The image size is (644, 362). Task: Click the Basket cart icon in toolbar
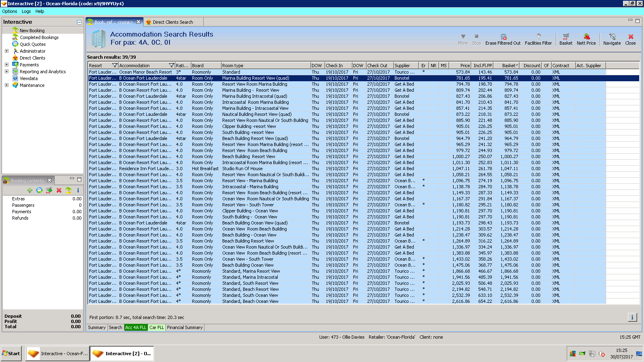pyautogui.click(x=566, y=37)
